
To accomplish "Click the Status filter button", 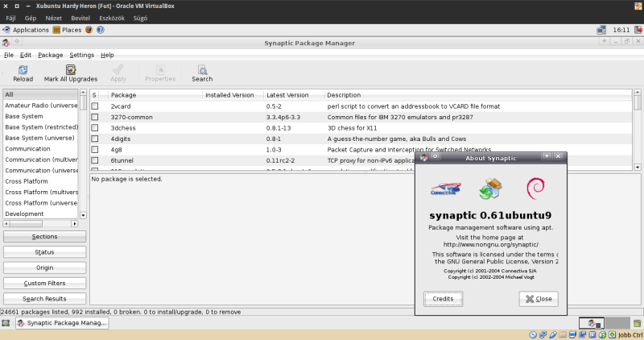I will [x=45, y=252].
